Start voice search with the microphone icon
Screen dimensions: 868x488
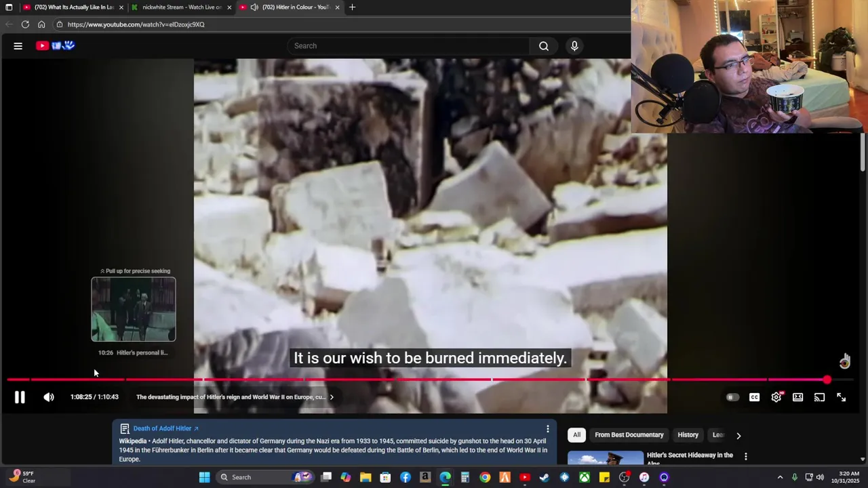click(574, 46)
